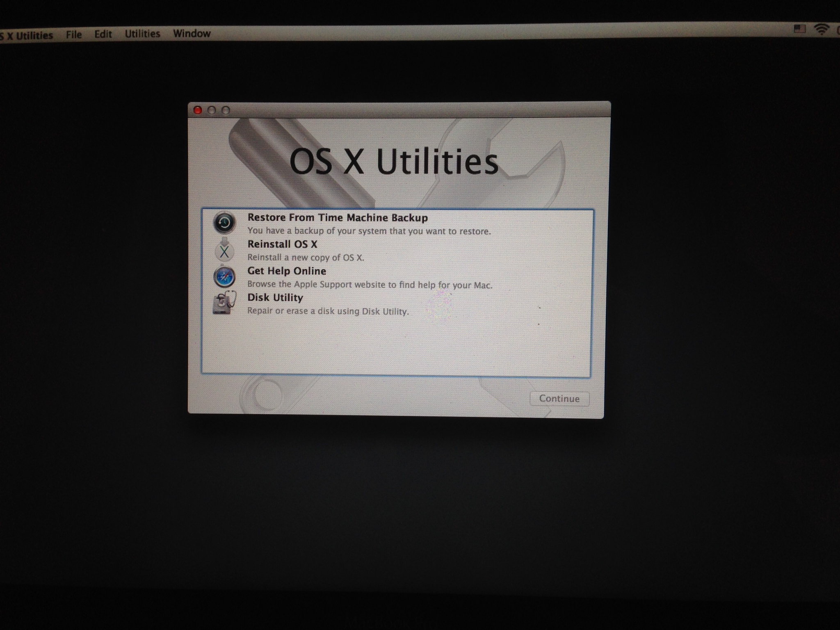Select the Reinstall OS X option
The width and height of the screenshot is (840, 630).
pyautogui.click(x=282, y=244)
